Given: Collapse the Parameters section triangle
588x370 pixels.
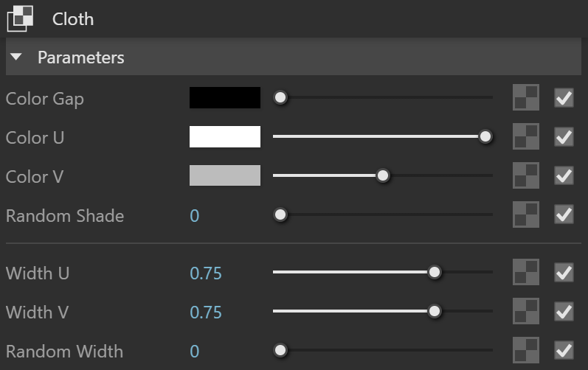Looking at the screenshot, I should click(16, 57).
